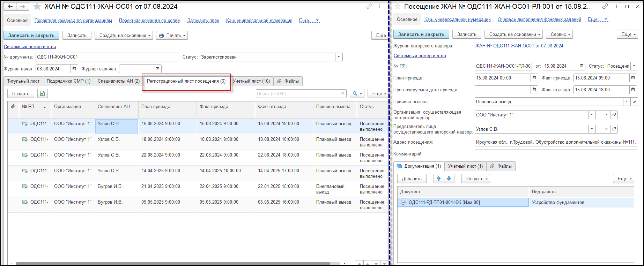Switch to Учетный лист (10) tab

tap(251, 81)
